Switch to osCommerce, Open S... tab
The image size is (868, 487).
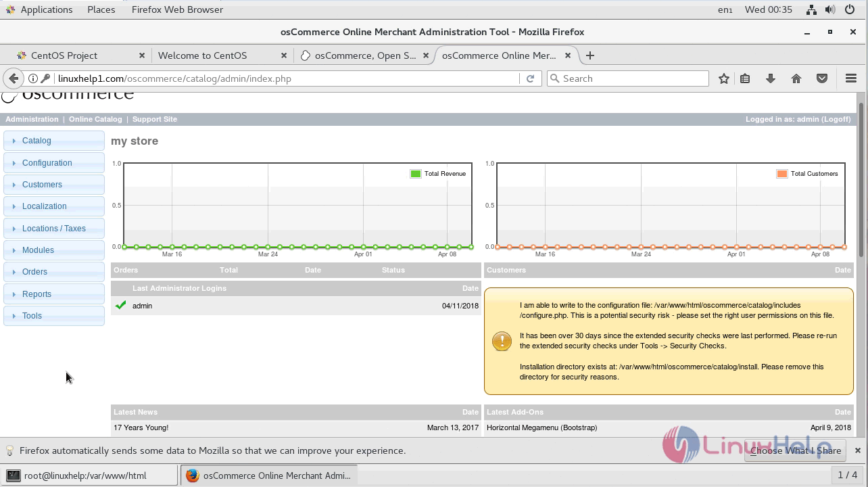pos(365,55)
